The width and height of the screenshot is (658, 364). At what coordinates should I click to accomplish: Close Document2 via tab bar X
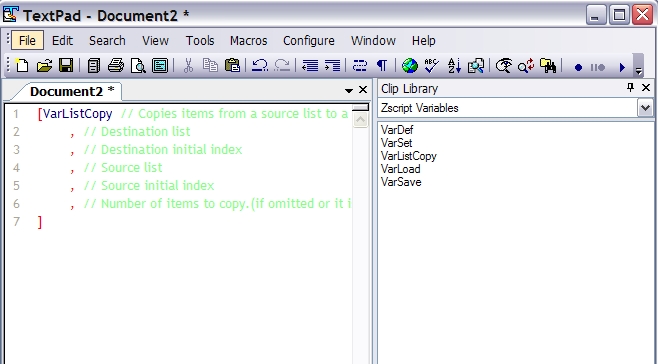[363, 90]
